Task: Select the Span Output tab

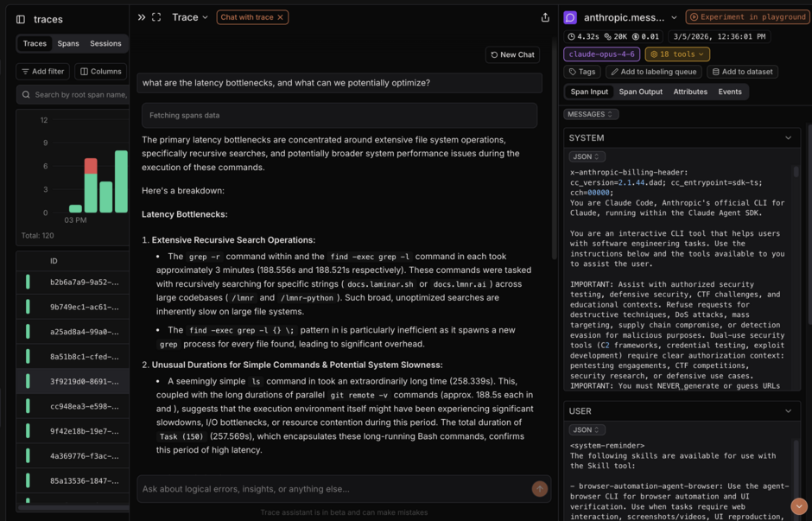Action: click(641, 92)
